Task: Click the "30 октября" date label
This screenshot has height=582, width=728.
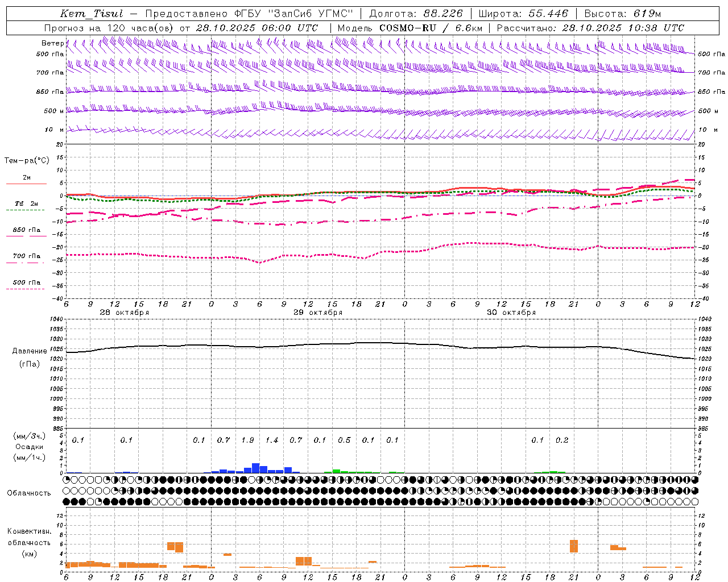Action: tap(511, 313)
